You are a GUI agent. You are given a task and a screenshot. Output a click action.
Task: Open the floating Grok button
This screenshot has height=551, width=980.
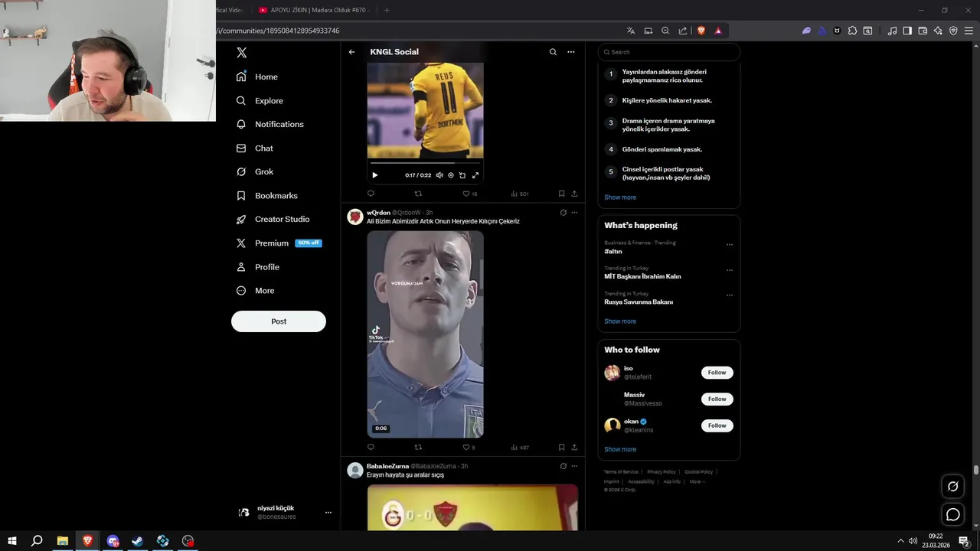click(x=953, y=486)
